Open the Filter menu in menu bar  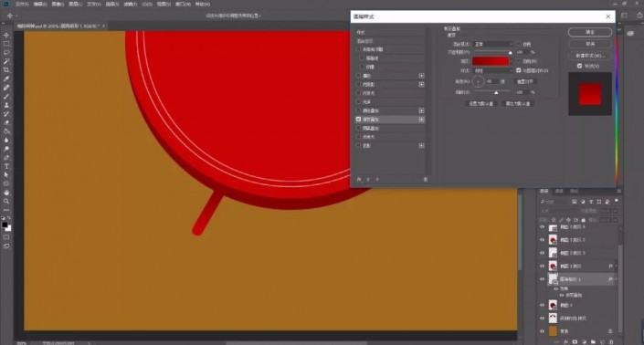coord(130,4)
